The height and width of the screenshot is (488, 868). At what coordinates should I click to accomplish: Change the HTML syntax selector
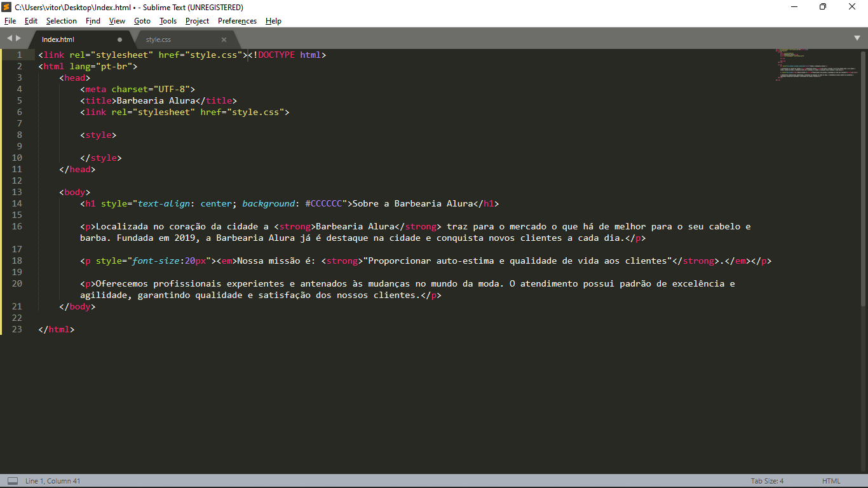point(831,481)
